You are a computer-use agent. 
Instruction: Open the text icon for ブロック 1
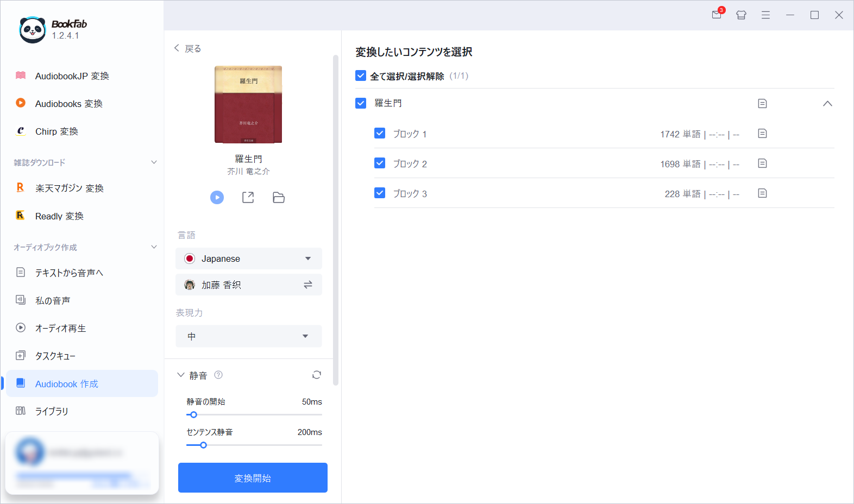762,133
